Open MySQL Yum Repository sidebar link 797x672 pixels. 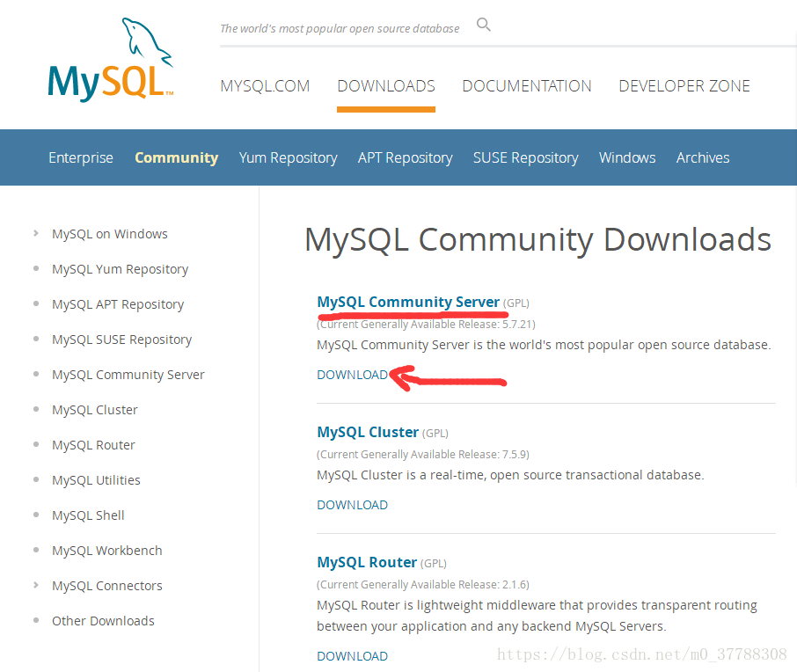pyautogui.click(x=120, y=269)
